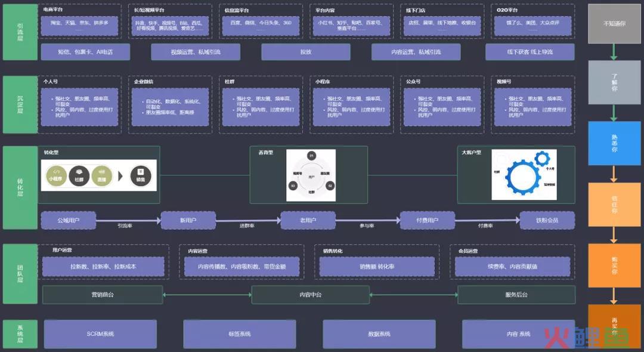This screenshot has height=352, width=644.
Task: Click the 引流率 label
Action: click(x=125, y=226)
